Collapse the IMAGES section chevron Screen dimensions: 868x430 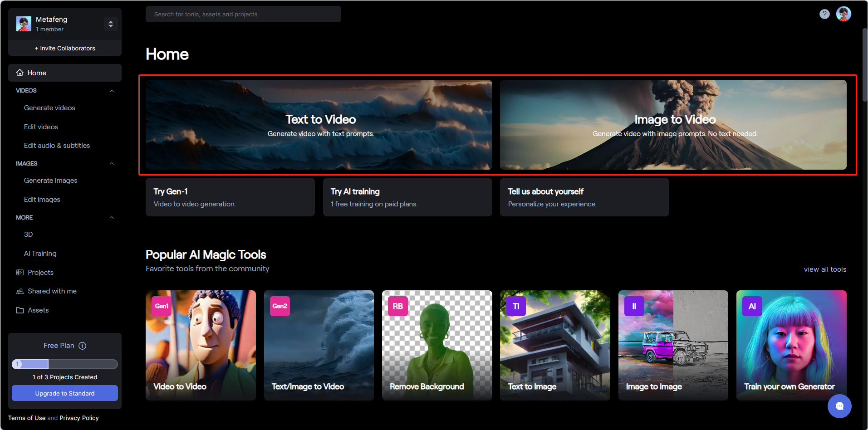click(112, 164)
